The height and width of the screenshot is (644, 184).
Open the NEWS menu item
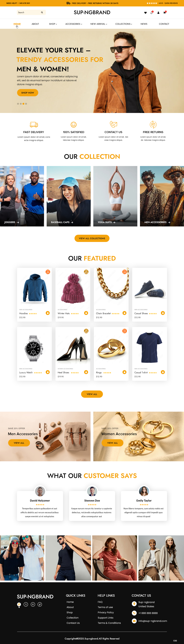coord(144,24)
